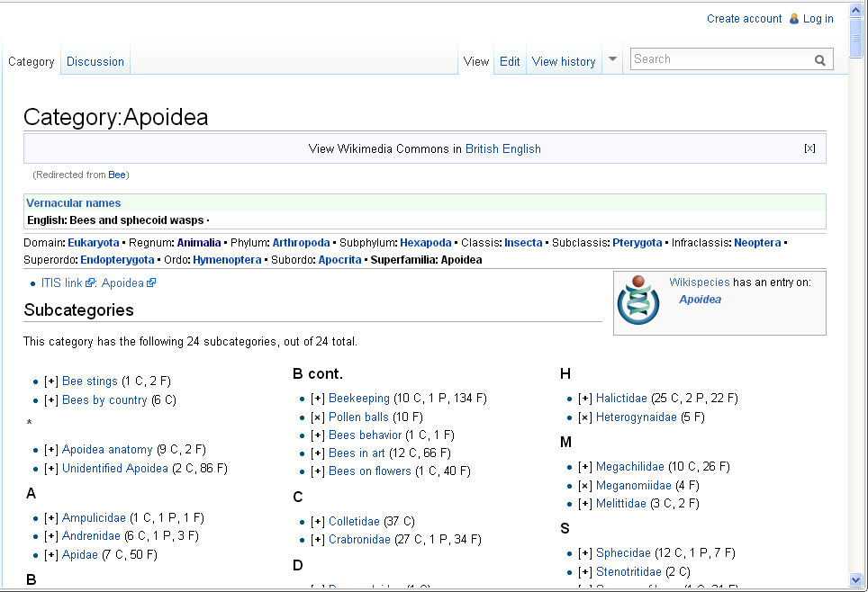Viewport: 868px width, 592px height.
Task: Click the Create account link
Action: [744, 19]
